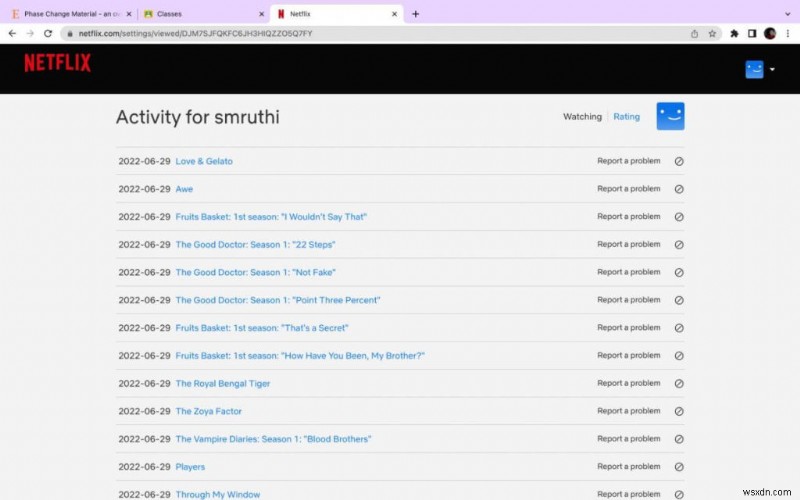Hide "How Have You Been, My Brother?" entry
Screen dimensions: 800x500
tap(679, 356)
